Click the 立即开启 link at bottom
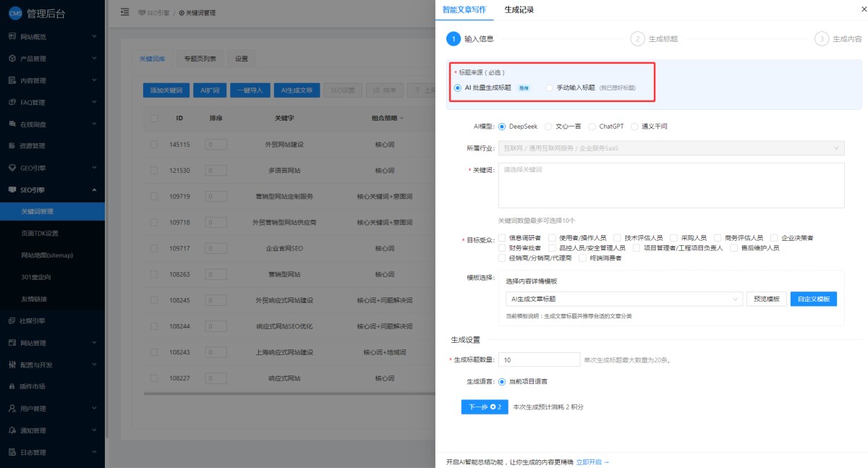Screen dimensions: 868x468 (x=592, y=461)
